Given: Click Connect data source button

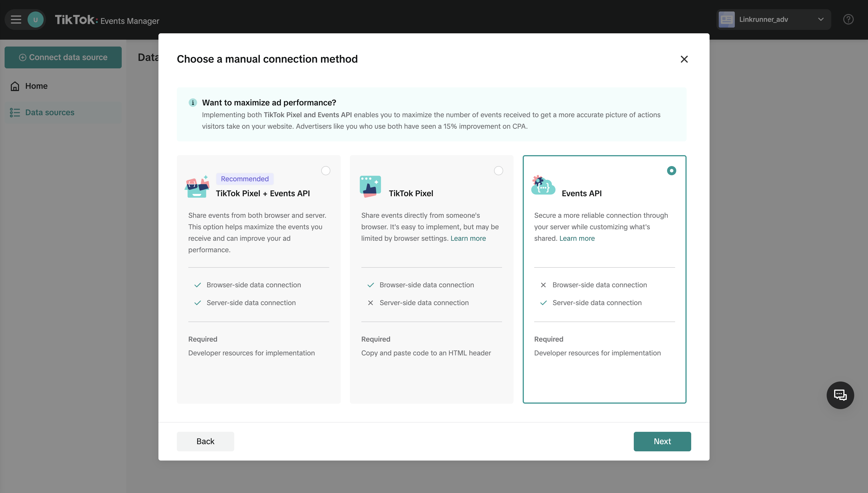Looking at the screenshot, I should [63, 57].
